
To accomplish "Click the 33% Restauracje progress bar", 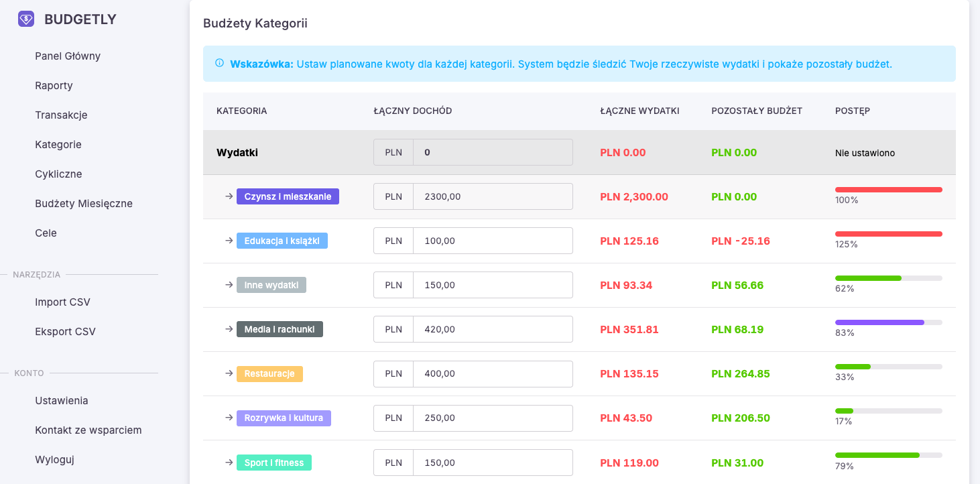I will click(x=888, y=367).
